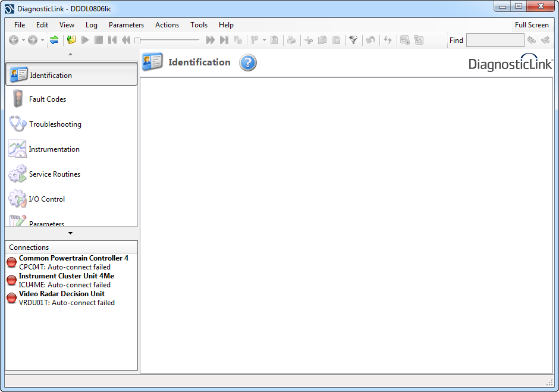Click the log playback position slider
This screenshot has width=559, height=392.
pyautogui.click(x=167, y=40)
